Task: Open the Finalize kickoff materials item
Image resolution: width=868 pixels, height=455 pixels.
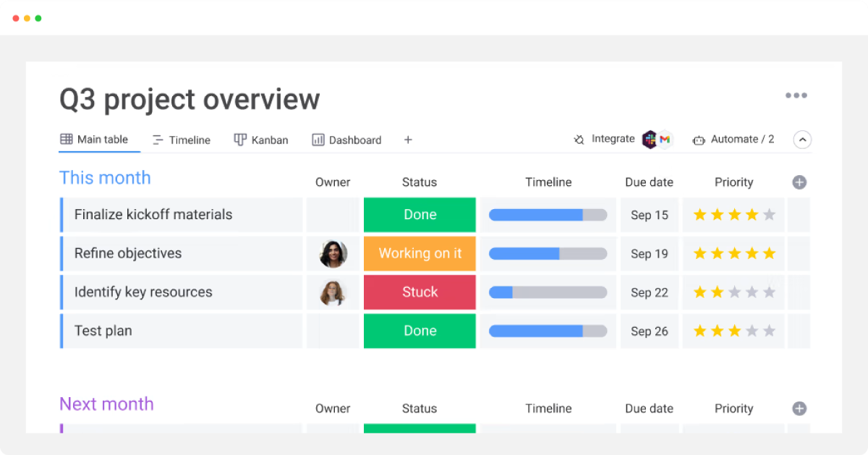Action: [153, 215]
